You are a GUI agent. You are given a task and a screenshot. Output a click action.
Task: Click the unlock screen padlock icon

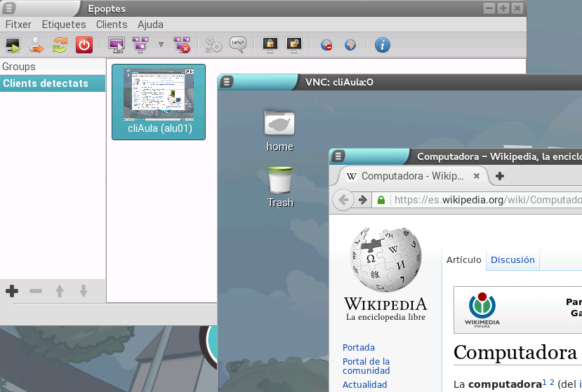coord(293,46)
